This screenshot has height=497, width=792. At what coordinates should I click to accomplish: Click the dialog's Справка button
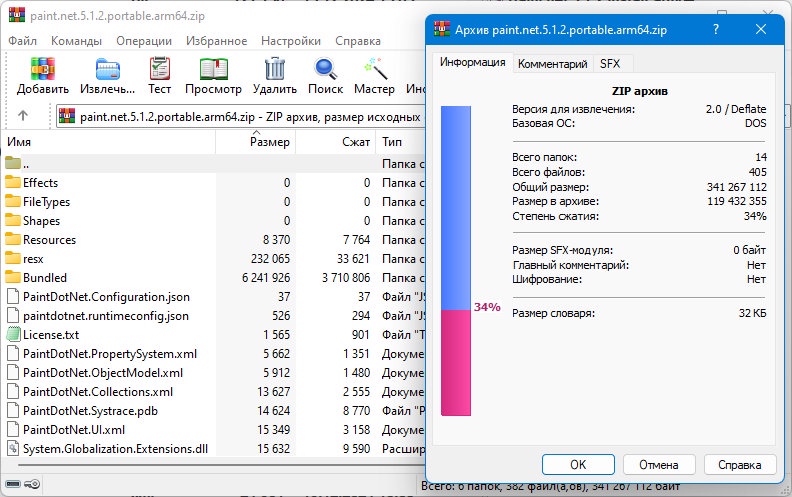(x=739, y=464)
